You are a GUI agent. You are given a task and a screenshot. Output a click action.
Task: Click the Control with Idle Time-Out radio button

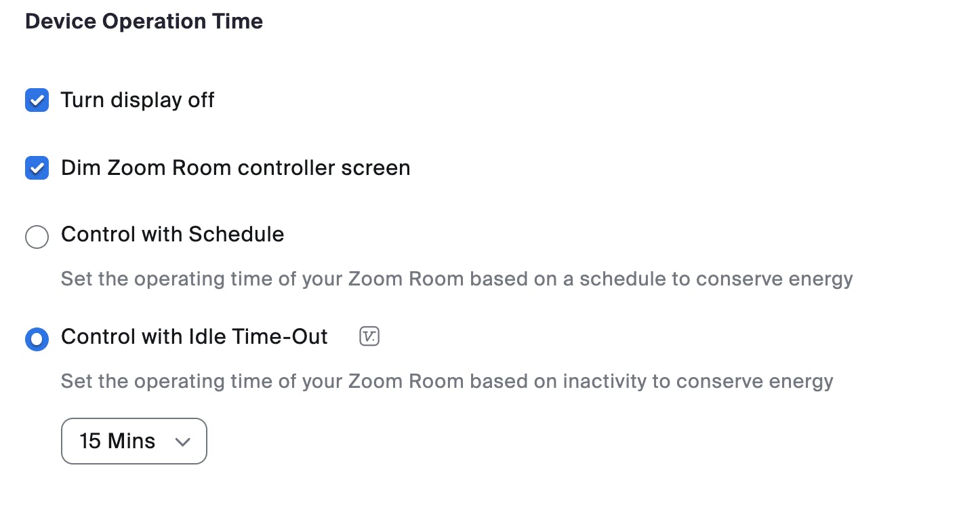[37, 338]
